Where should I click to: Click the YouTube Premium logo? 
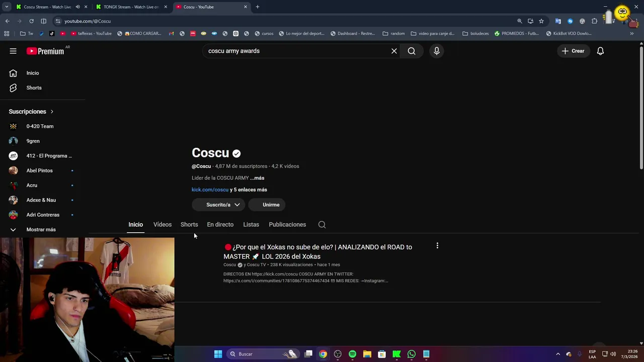pos(45,51)
